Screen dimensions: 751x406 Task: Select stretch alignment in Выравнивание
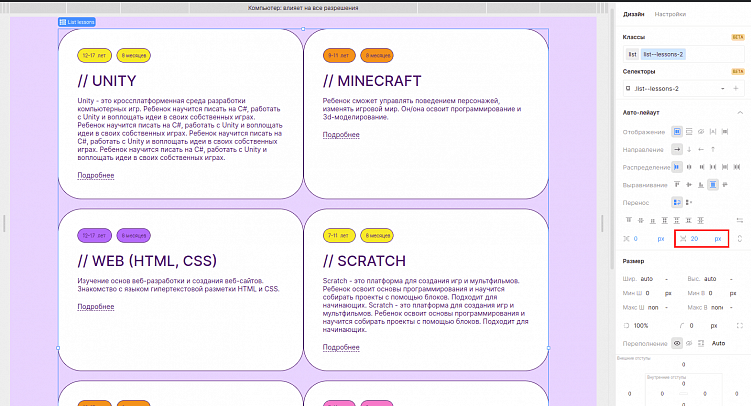tap(713, 185)
